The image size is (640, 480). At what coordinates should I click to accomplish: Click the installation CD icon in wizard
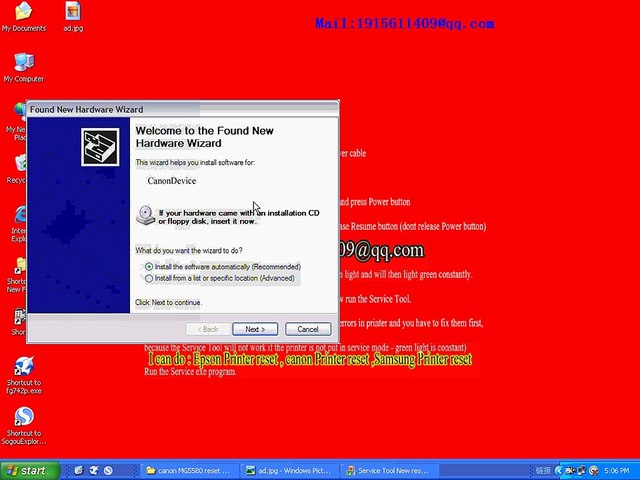point(145,216)
